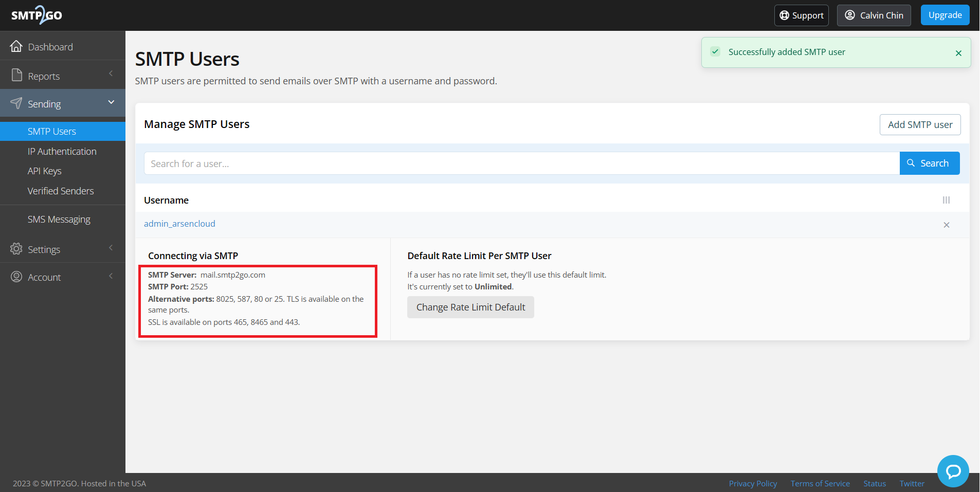Screen dimensions: 980x492
Task: Dismiss the success notification
Action: click(958, 53)
